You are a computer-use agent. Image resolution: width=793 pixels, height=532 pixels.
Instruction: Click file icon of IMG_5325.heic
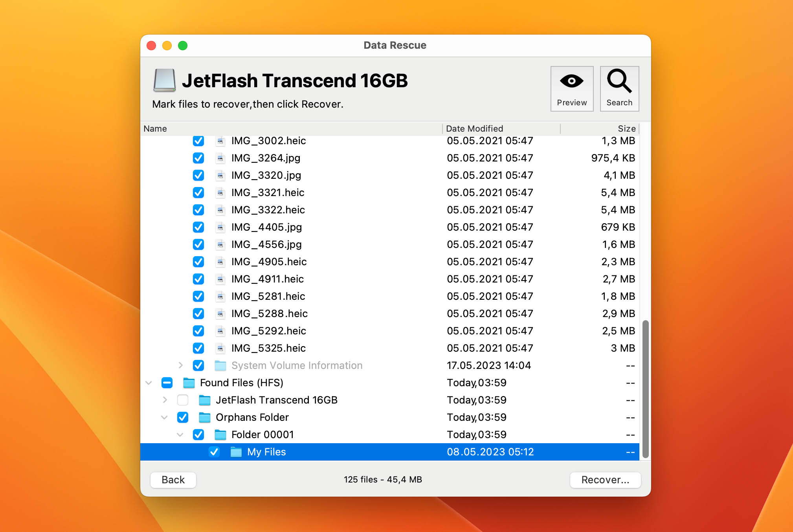220,348
